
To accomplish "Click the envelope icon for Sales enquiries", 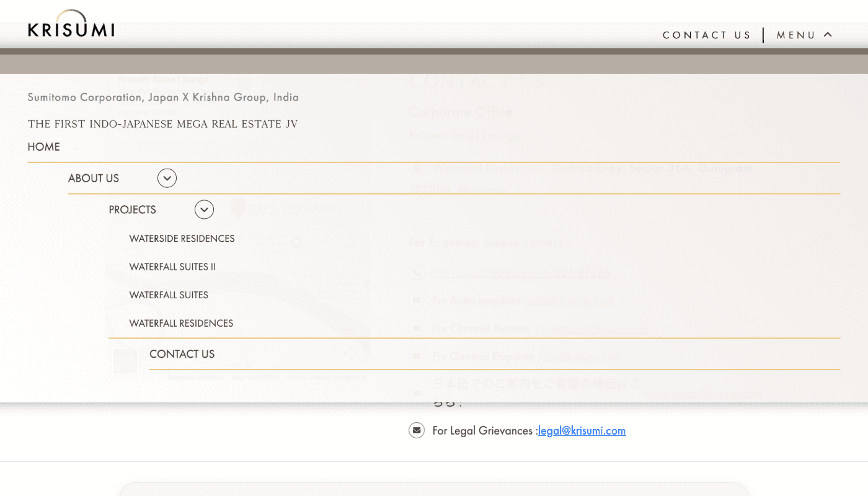I will tap(416, 300).
